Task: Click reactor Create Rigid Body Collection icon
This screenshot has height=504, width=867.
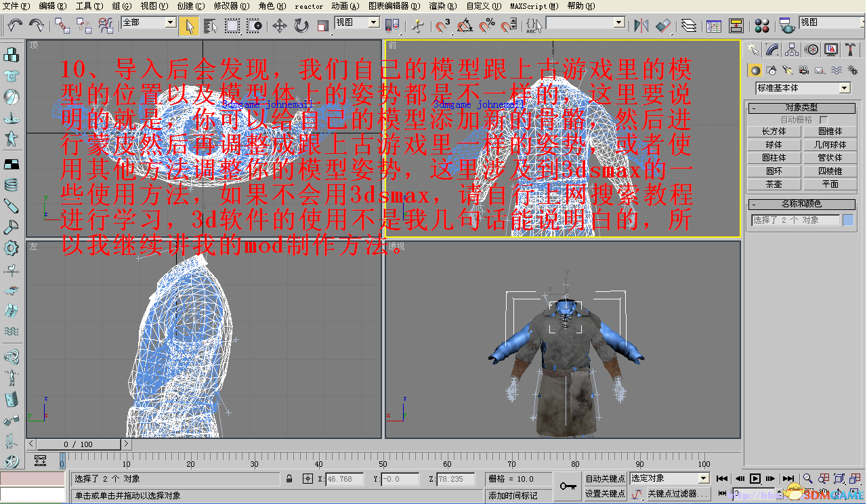Action: 11,56
